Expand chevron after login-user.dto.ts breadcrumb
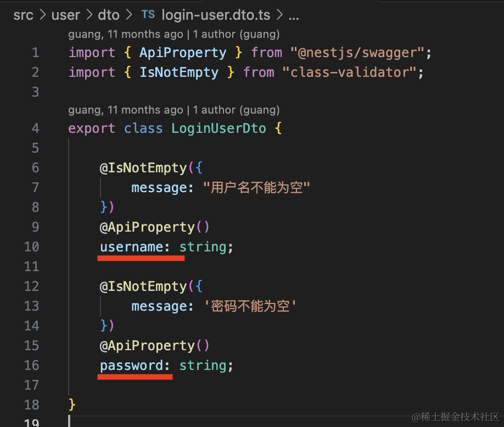Viewport: 504px width, 427px height. coord(279,14)
